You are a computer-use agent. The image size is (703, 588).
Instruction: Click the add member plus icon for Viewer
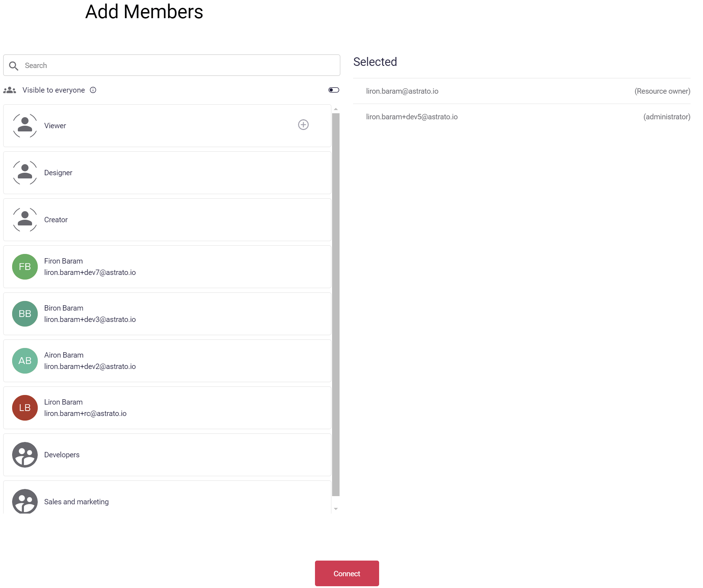(x=304, y=125)
